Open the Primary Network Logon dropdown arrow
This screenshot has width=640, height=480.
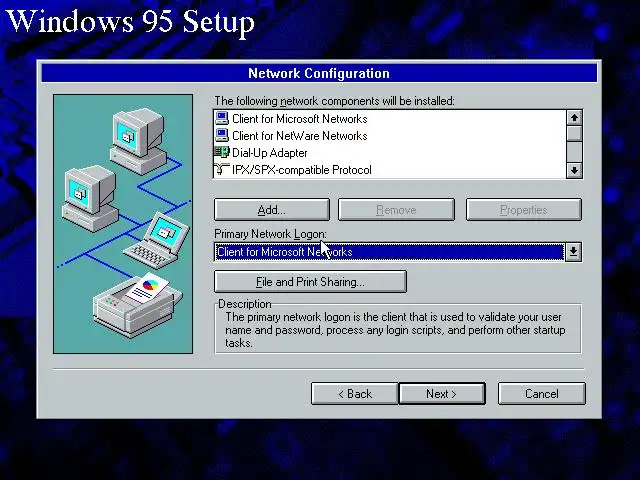[x=573, y=252]
